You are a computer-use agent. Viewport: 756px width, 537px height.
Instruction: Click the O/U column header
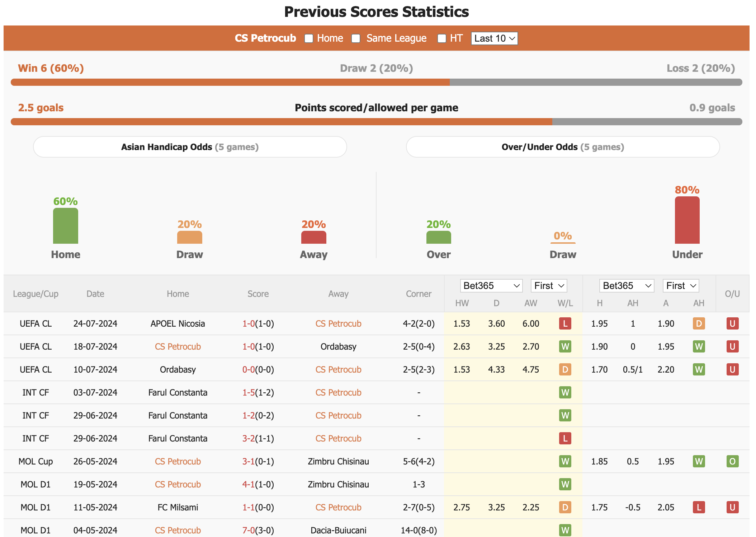tap(732, 294)
